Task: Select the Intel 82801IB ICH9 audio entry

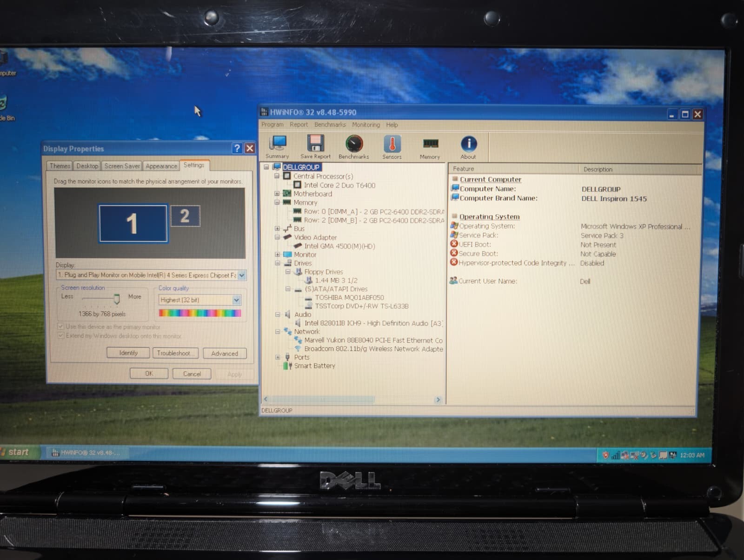Action: [373, 323]
